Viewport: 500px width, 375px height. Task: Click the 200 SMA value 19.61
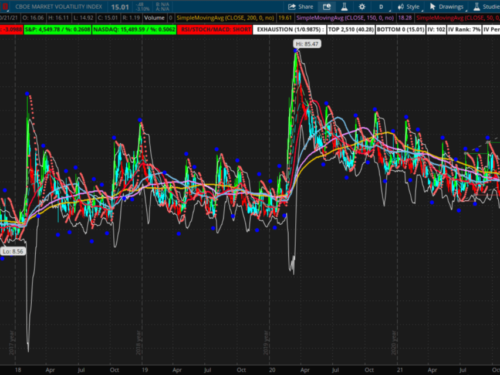click(285, 18)
